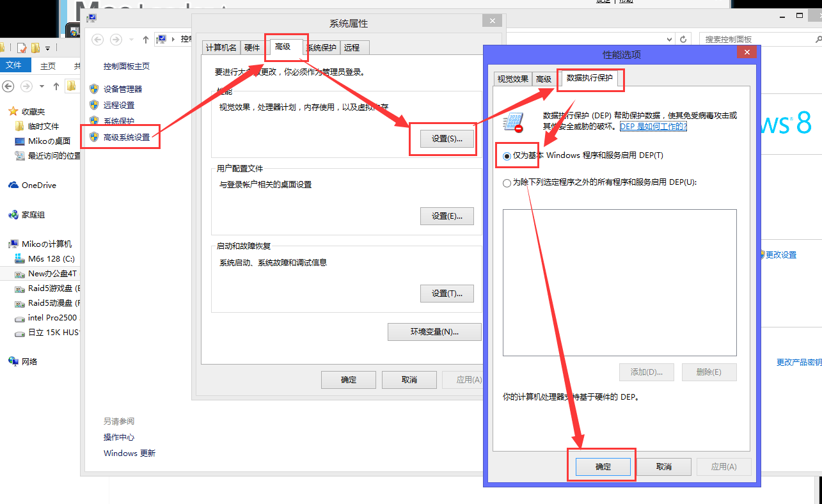822x504 pixels.
Task: Click the 网络 network icon in sidebar
Action: tap(13, 361)
